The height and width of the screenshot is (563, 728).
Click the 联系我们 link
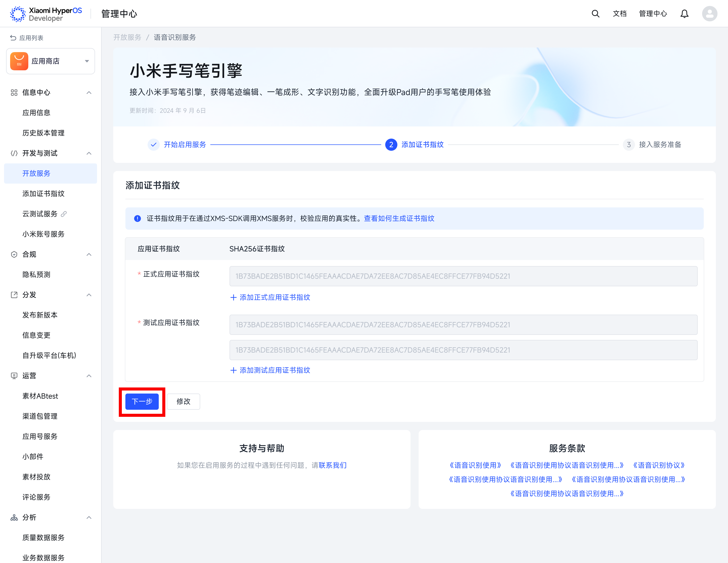click(x=333, y=465)
